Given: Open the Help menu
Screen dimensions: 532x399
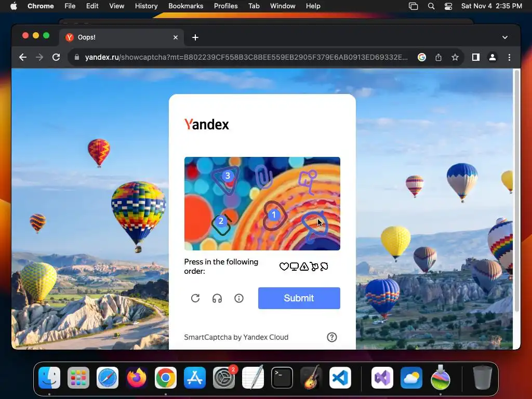Looking at the screenshot, I should coord(313,6).
